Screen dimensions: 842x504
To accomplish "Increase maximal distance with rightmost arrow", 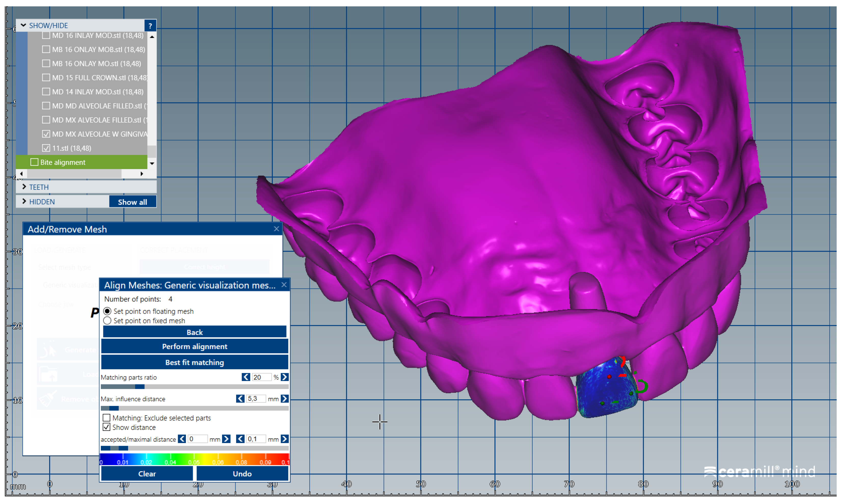I will [x=285, y=439].
